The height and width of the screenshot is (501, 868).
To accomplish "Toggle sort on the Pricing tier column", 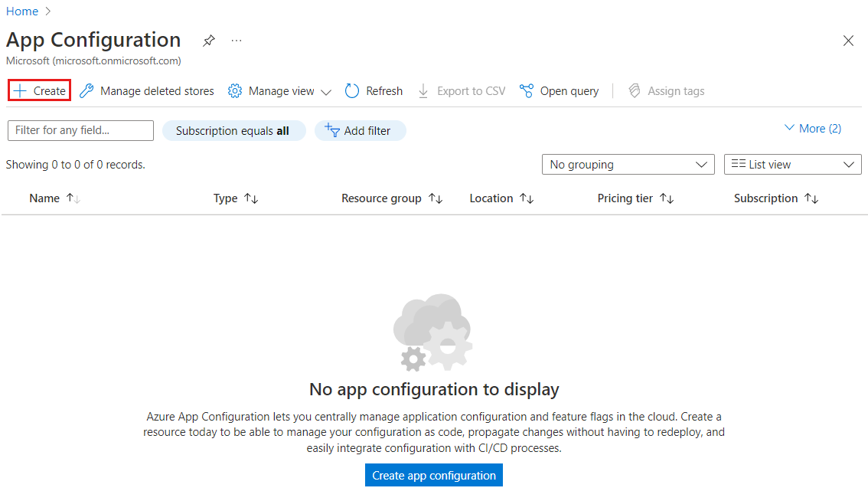I will coord(667,198).
